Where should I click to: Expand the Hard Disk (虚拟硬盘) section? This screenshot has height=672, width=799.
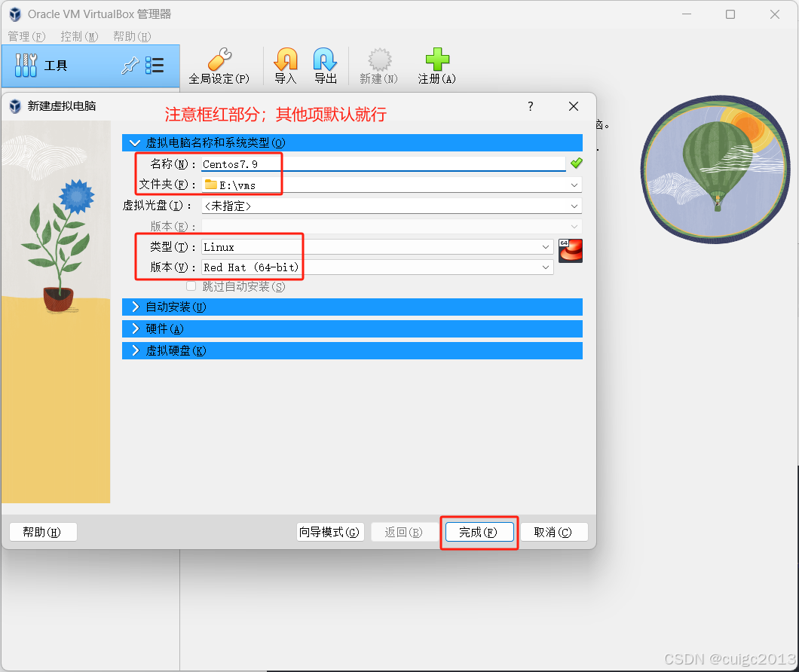tap(352, 350)
